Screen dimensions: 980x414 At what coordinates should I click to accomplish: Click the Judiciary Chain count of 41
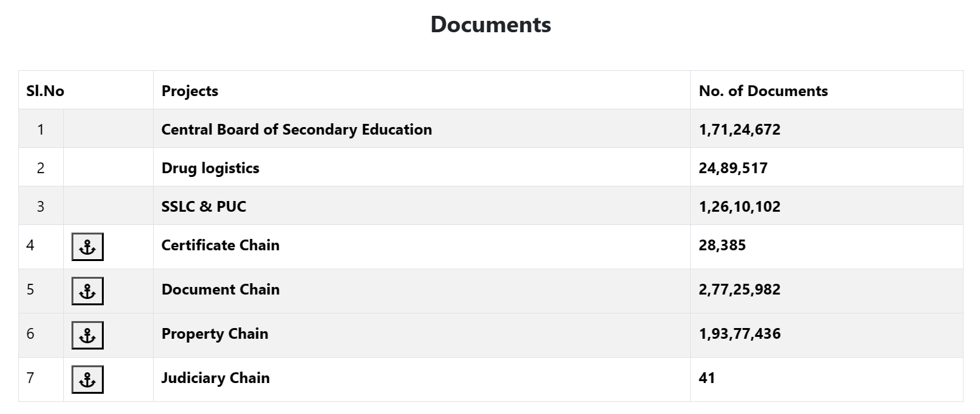(707, 378)
